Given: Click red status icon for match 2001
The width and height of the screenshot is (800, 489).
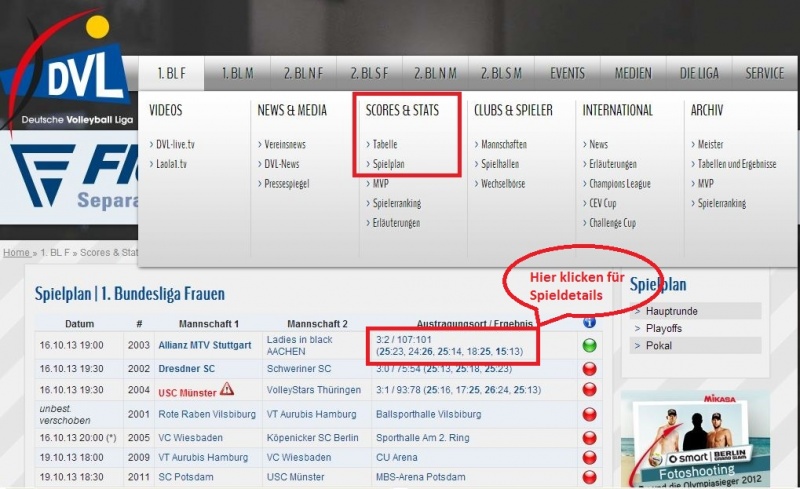Looking at the screenshot, I should pos(589,415).
